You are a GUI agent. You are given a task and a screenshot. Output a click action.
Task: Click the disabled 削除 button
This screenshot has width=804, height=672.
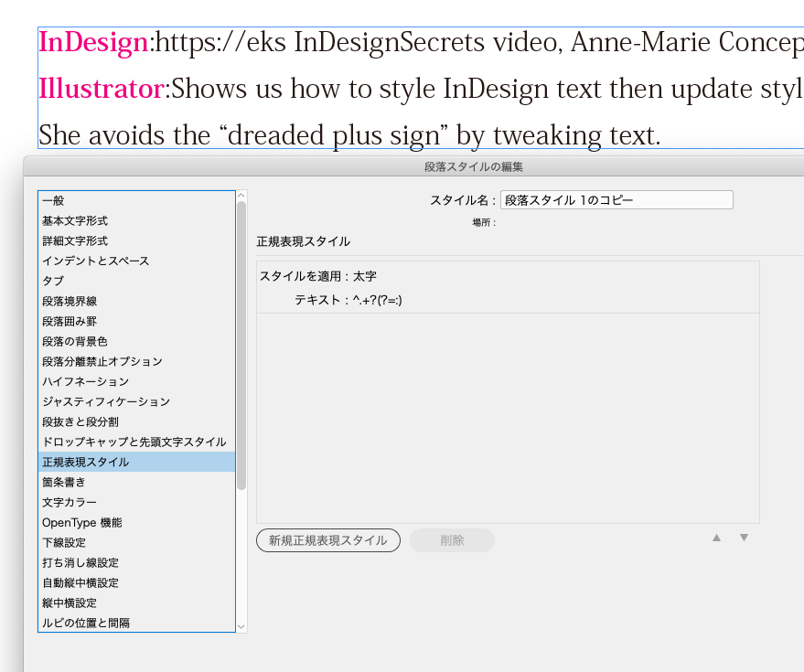click(x=452, y=540)
